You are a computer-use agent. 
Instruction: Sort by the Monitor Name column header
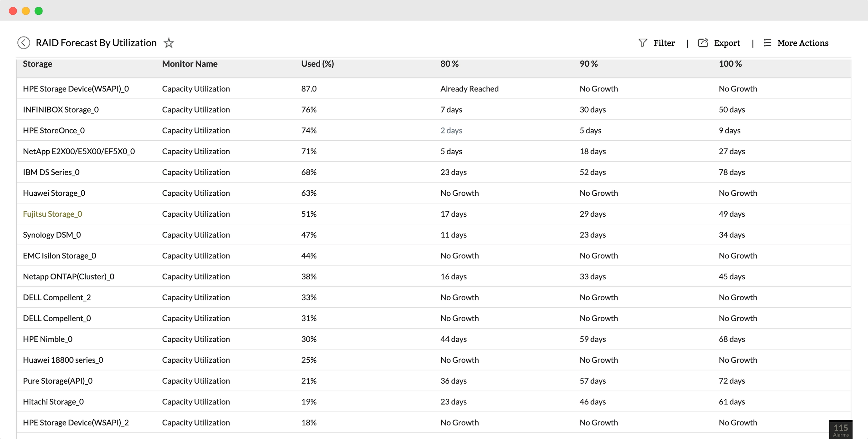coord(190,64)
